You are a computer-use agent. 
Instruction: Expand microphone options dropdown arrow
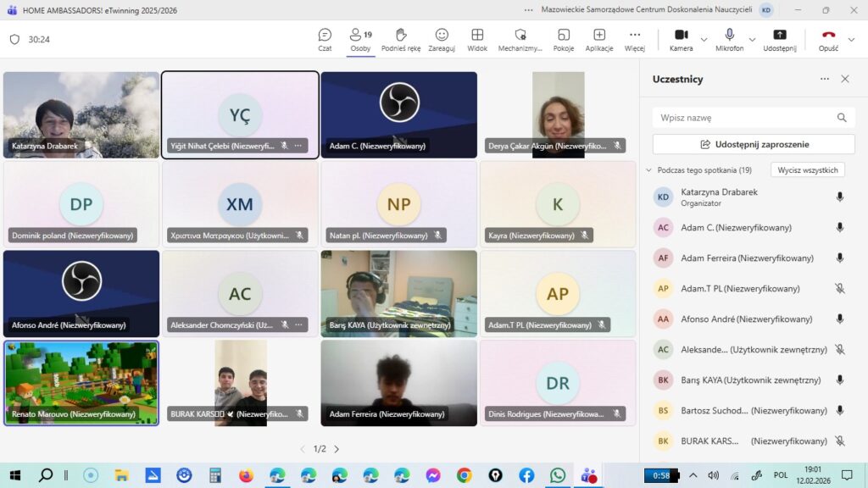pyautogui.click(x=752, y=40)
